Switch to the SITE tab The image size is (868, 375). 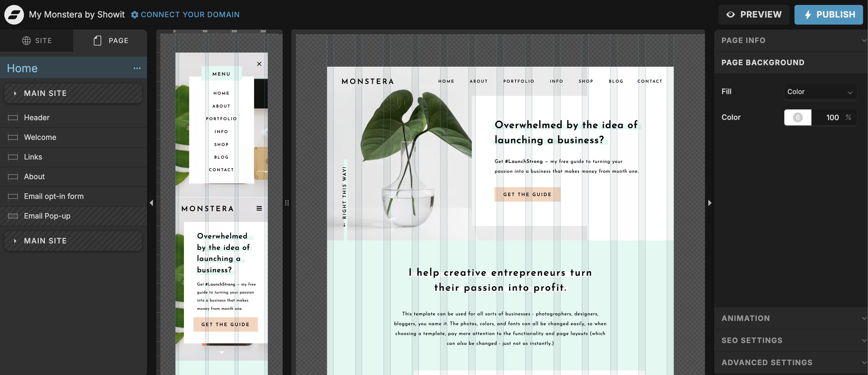37,40
